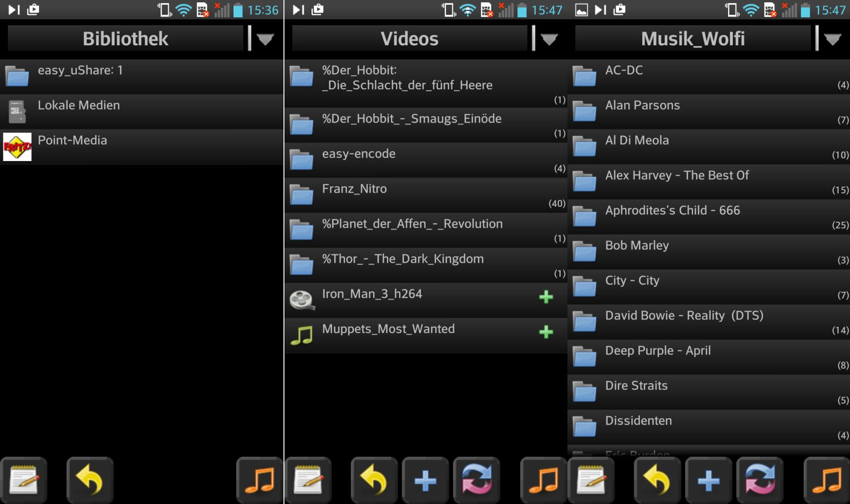This screenshot has height=504, width=850.
Task: Open the City - City folder
Action: click(x=709, y=287)
